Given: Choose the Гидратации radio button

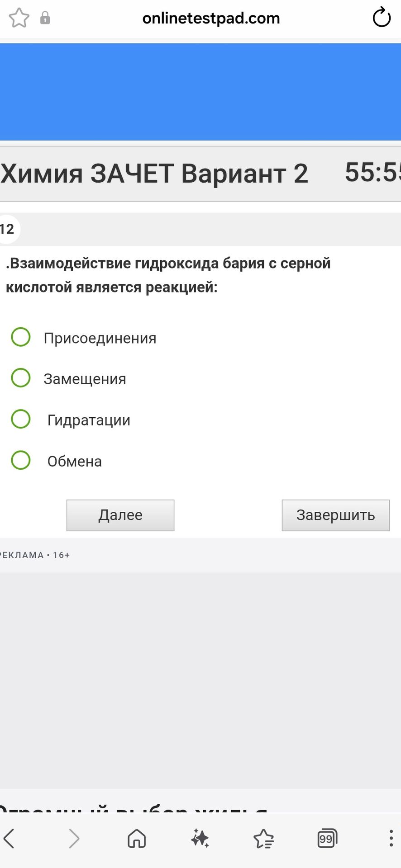Looking at the screenshot, I should click(x=21, y=419).
